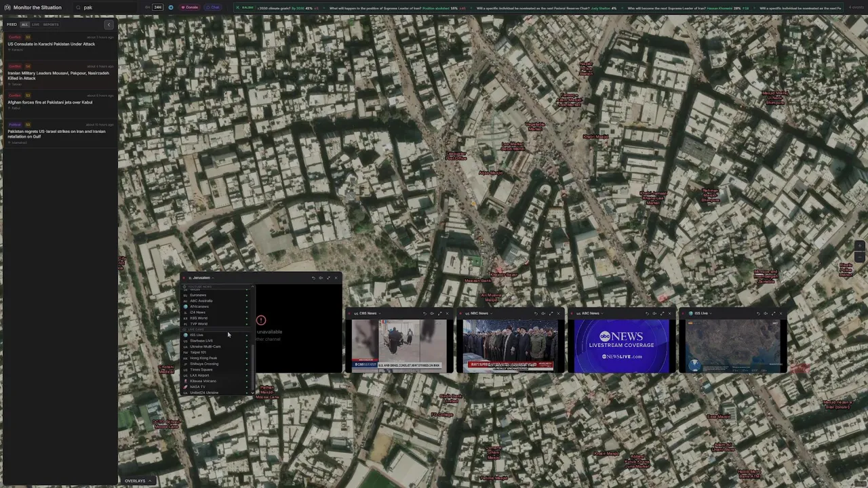Reload the ABC News stream
This screenshot has height=488, width=868.
click(647, 313)
